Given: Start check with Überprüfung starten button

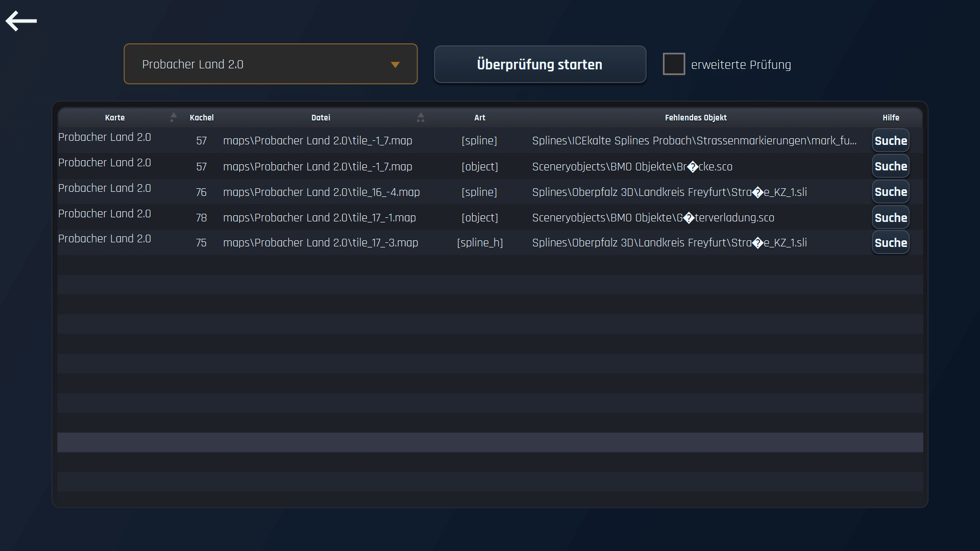Looking at the screenshot, I should 540,64.
